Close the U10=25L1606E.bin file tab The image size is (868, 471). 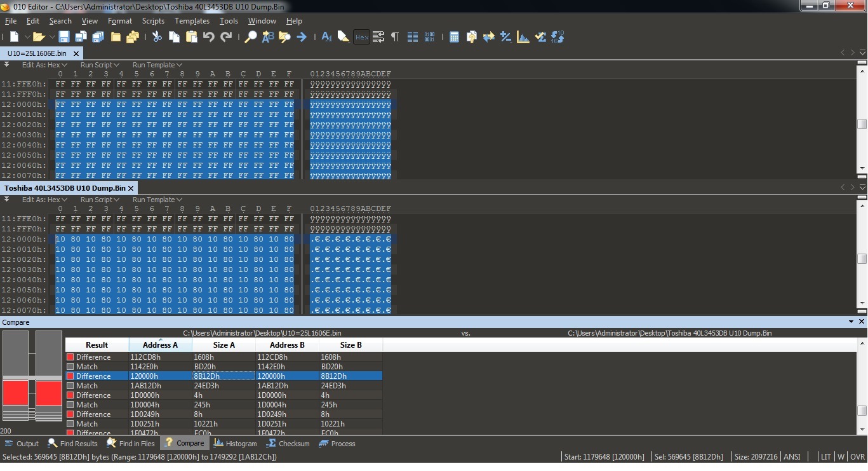(76, 54)
